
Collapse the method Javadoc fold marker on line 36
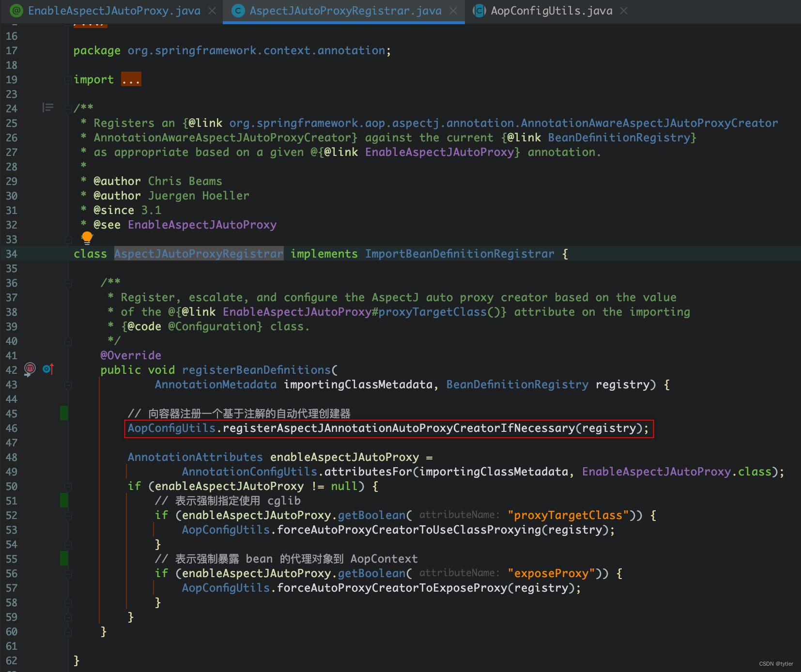tap(68, 283)
